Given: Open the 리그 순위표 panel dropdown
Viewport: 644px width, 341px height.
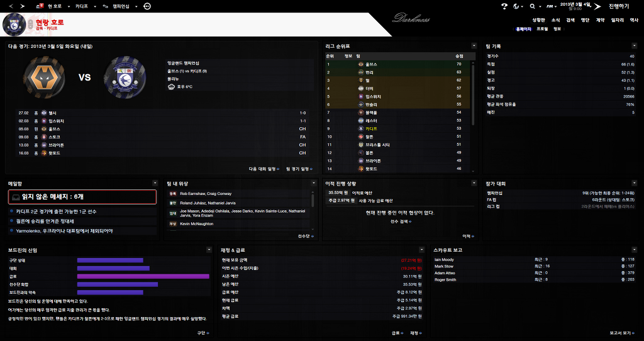Looking at the screenshot, I should (474, 46).
